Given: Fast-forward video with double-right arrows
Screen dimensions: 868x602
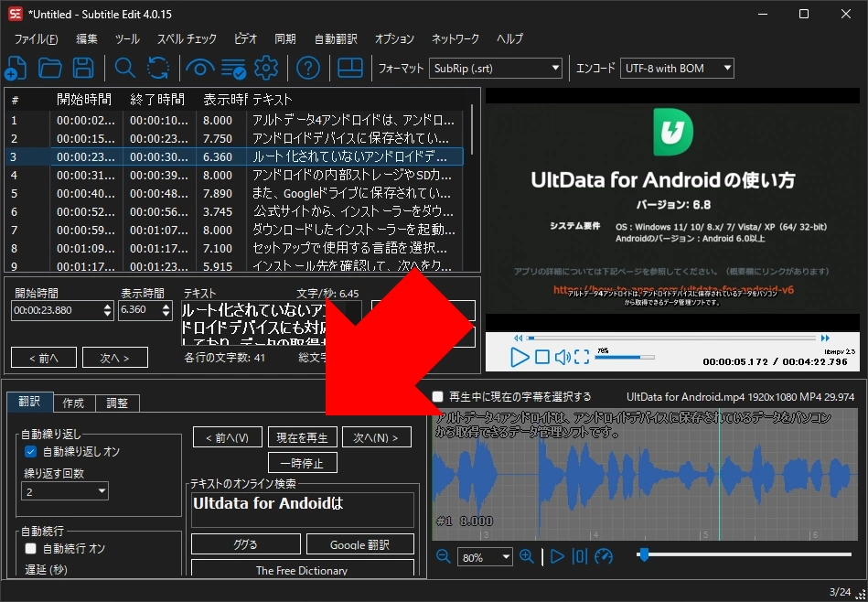Looking at the screenshot, I should click(x=825, y=338).
